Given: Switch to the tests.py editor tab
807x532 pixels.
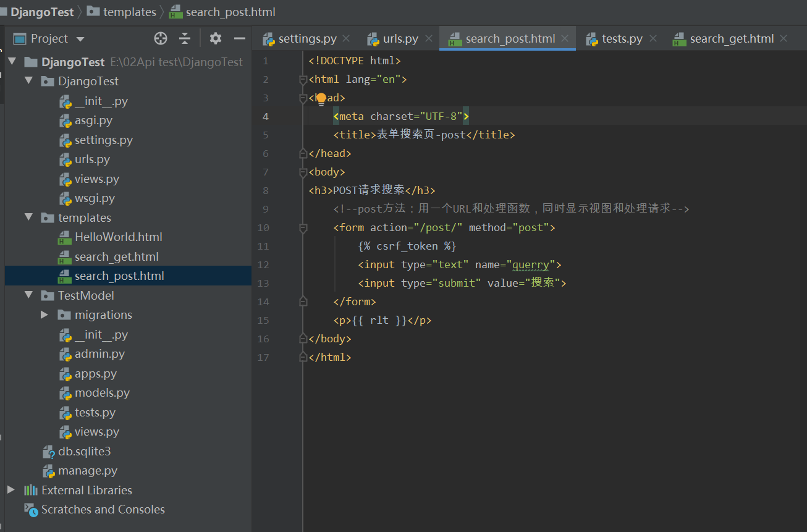Looking at the screenshot, I should [614, 38].
